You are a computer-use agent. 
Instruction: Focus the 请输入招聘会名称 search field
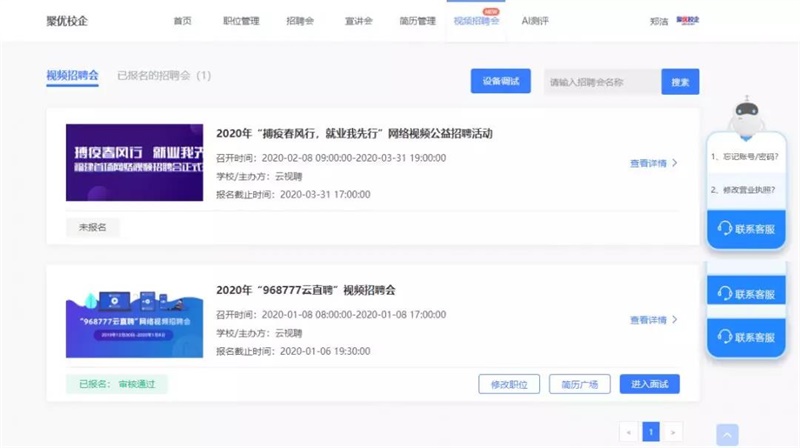point(601,82)
